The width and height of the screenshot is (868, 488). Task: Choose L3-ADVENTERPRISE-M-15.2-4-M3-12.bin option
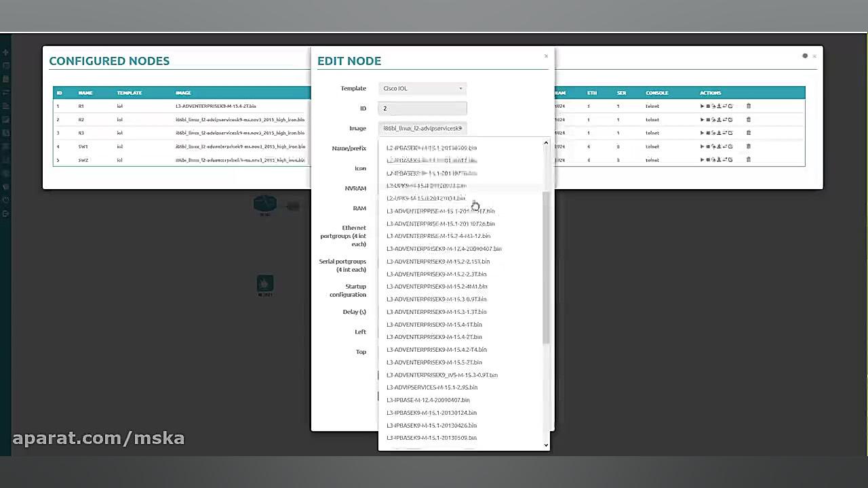pyautogui.click(x=439, y=236)
